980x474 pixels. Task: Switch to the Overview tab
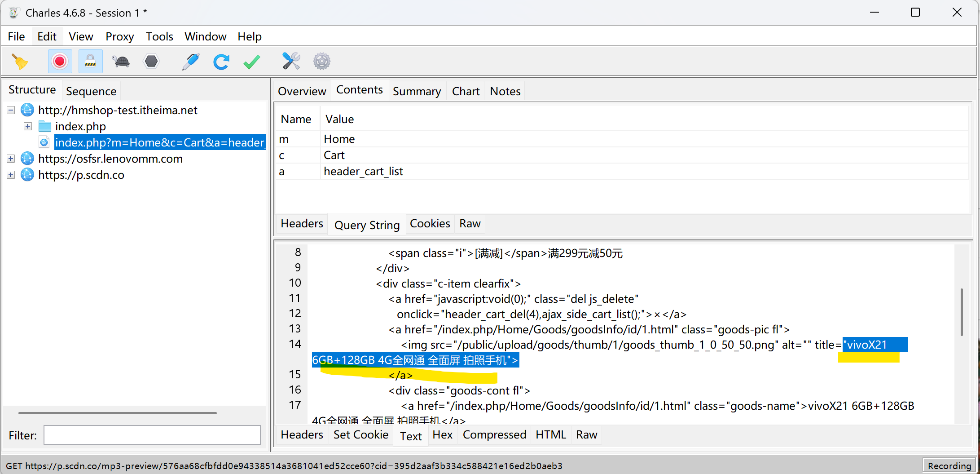pos(302,91)
